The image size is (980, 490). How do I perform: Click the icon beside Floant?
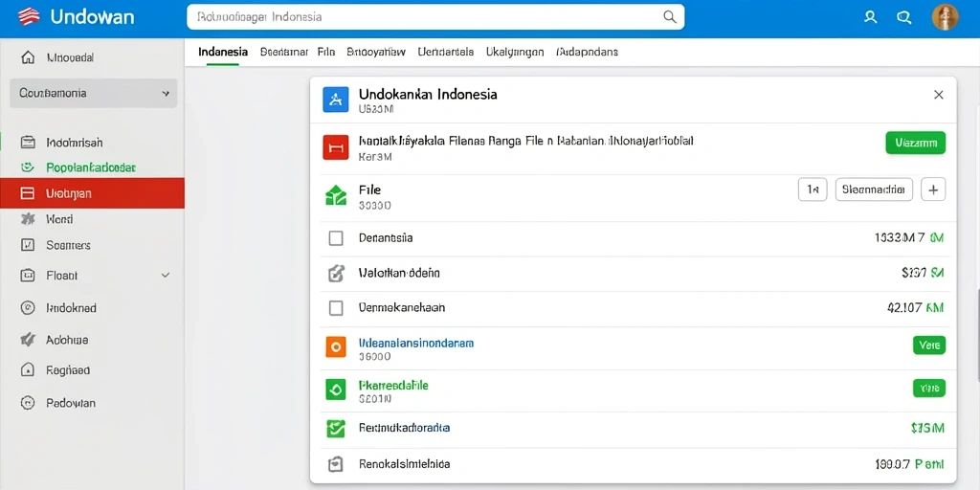(x=28, y=275)
